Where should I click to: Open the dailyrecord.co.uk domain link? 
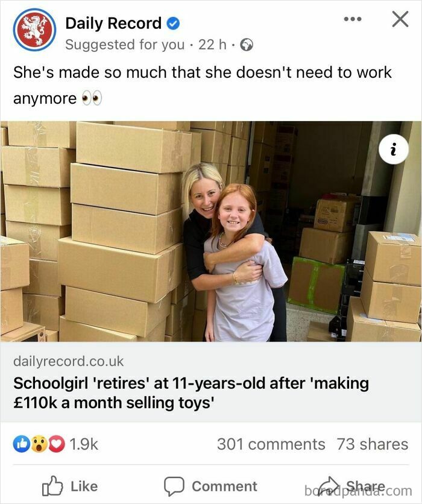(x=68, y=361)
